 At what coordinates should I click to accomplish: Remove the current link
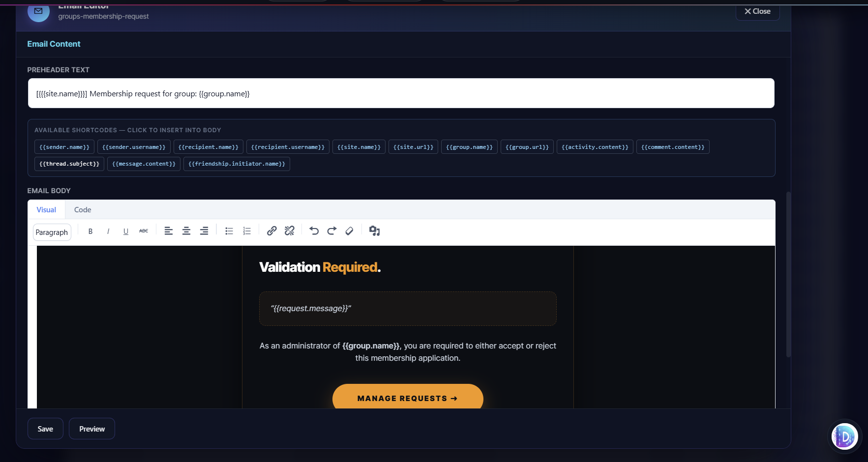pos(289,231)
